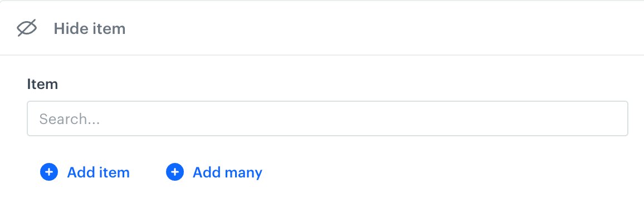Click the crossed-out eye icon

(27, 28)
